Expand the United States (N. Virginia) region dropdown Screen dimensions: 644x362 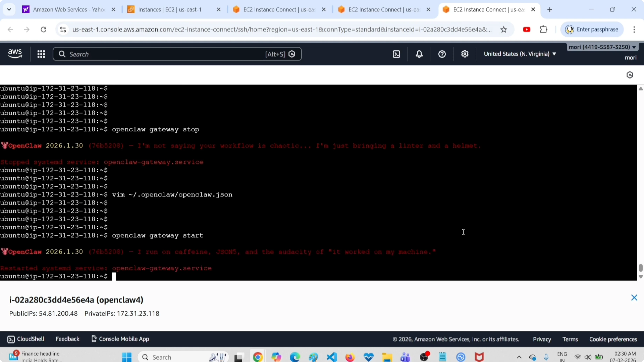click(520, 54)
